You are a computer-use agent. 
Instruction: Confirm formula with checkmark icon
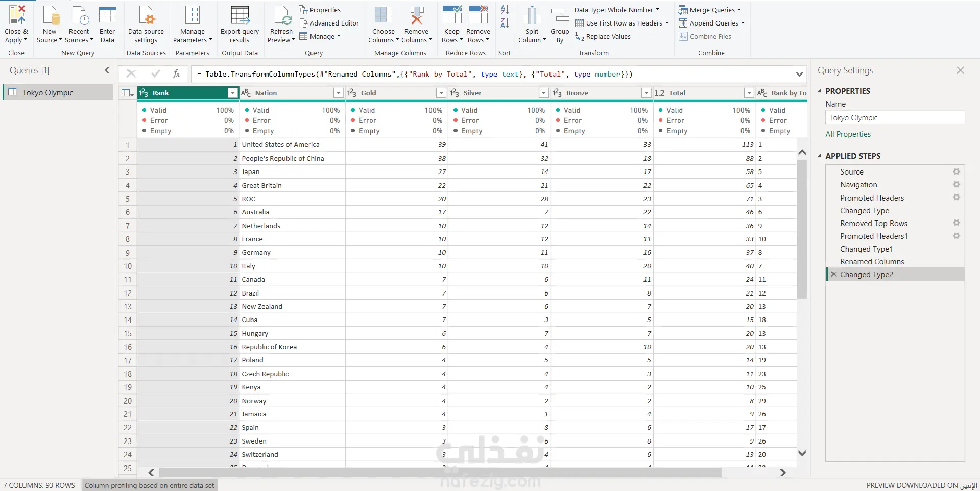156,74
